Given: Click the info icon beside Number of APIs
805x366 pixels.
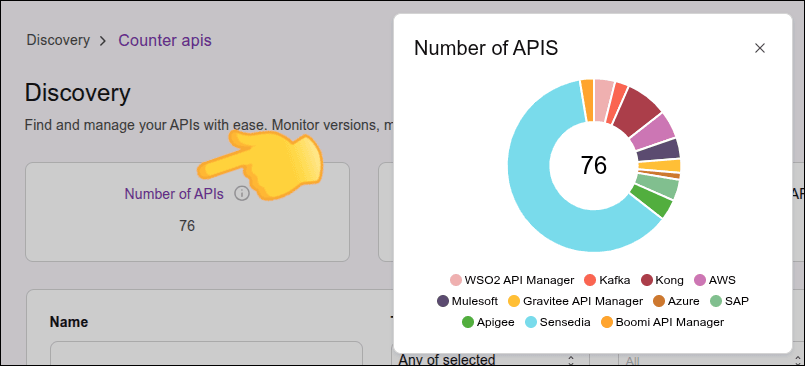Looking at the screenshot, I should click(x=241, y=194).
